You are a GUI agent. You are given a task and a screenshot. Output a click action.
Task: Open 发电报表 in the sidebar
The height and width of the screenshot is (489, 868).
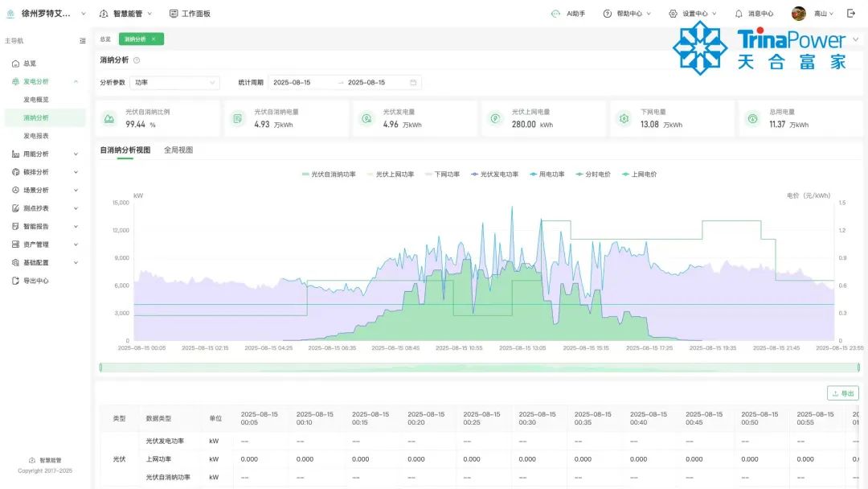pyautogui.click(x=36, y=136)
